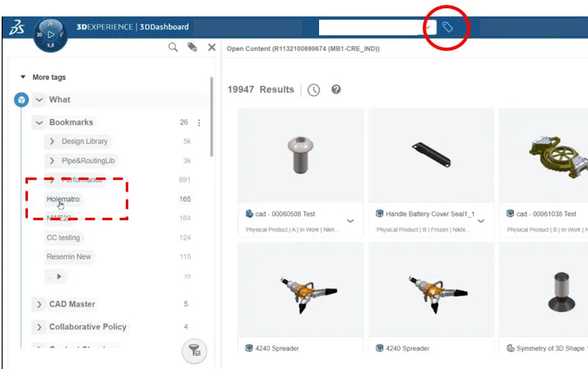This screenshot has height=369, width=588.
Task: Select the Holematro bookmark tag
Action: pos(63,199)
